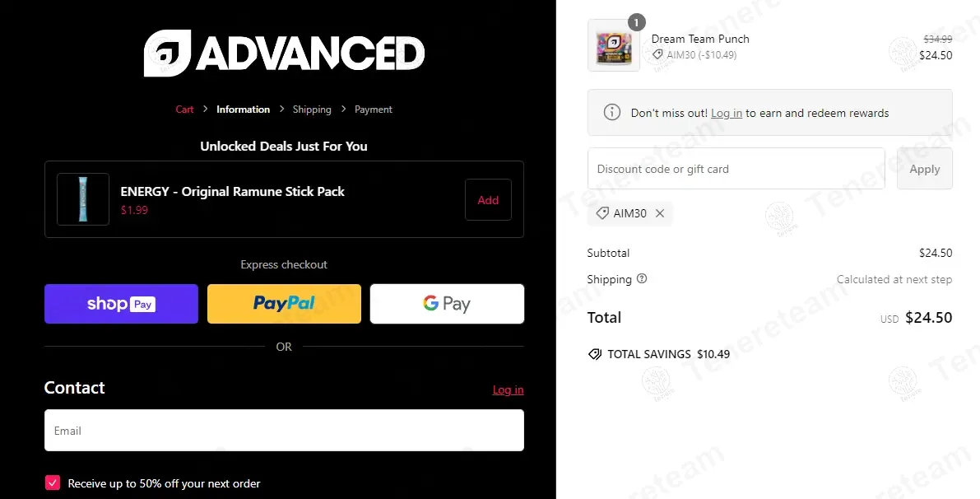
Task: Add the Ramune Stick Pack deal
Action: click(488, 200)
